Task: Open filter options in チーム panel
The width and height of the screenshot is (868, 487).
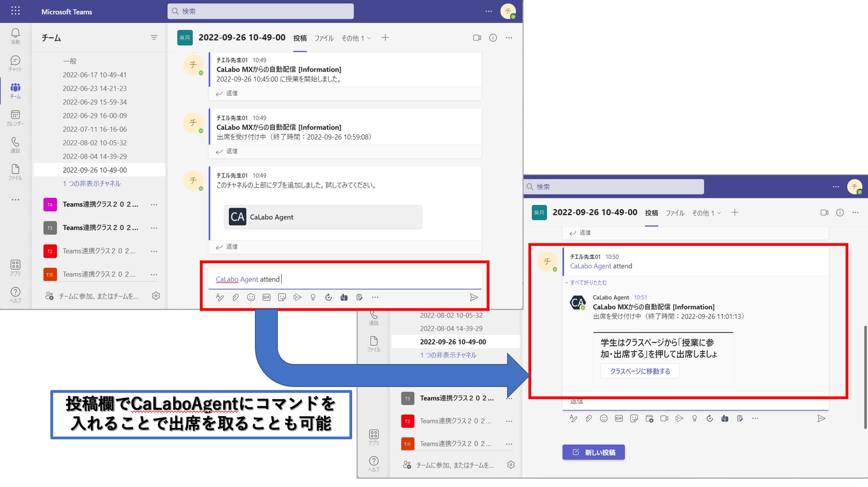Action: point(154,38)
